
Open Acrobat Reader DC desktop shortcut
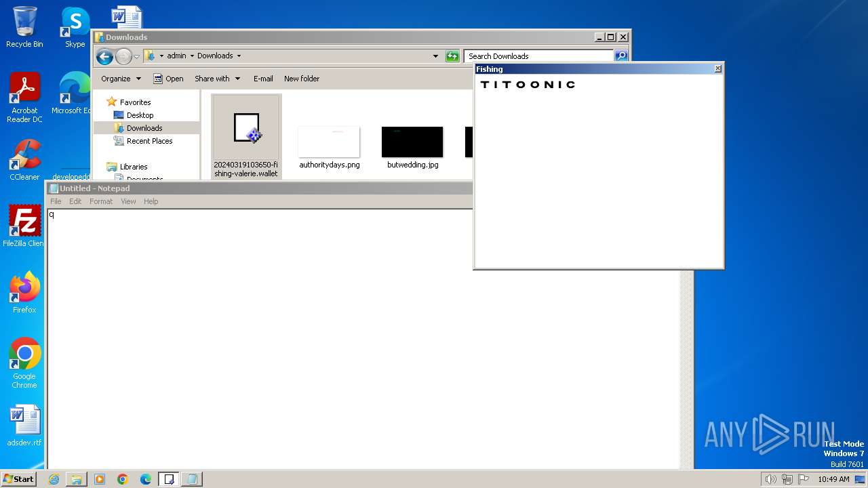(x=24, y=98)
